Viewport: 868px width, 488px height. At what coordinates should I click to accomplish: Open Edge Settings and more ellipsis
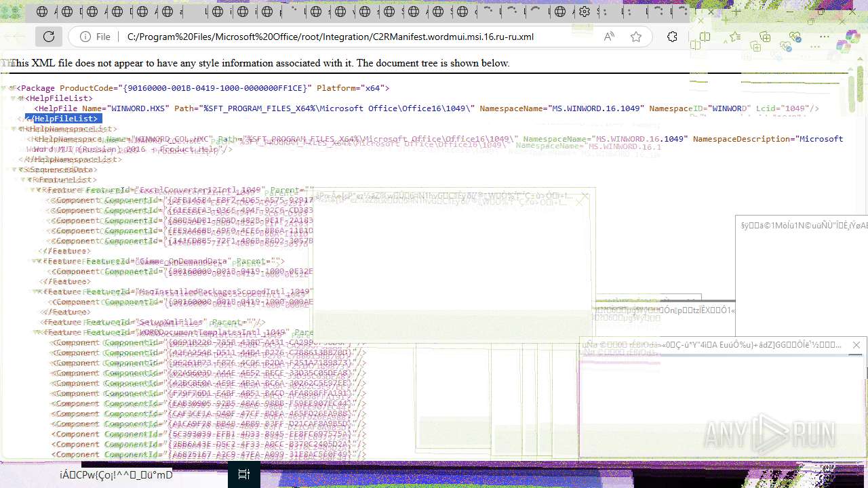(825, 37)
